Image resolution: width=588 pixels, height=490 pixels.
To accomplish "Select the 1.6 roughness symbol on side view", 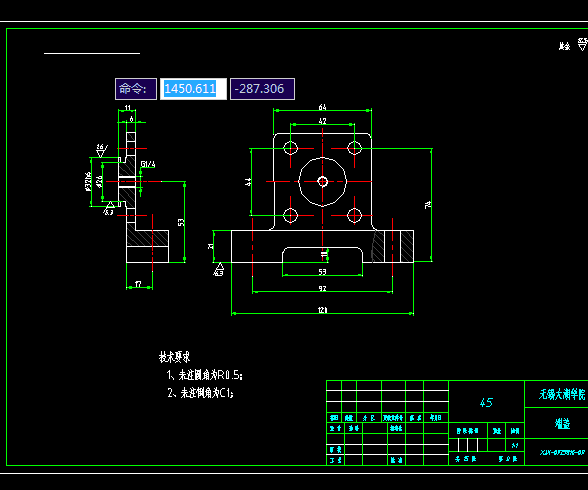I will click(x=101, y=150).
